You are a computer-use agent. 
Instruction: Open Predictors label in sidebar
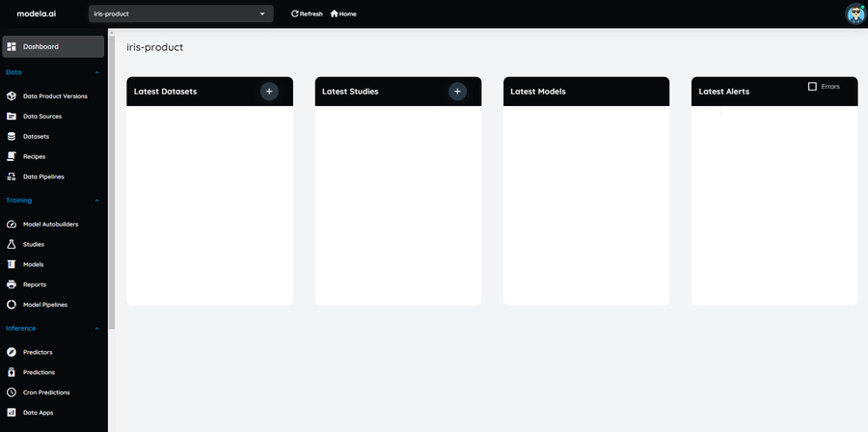(38, 352)
